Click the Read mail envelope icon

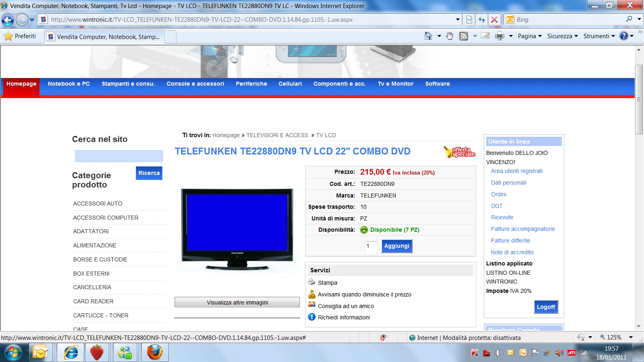pos(485,36)
